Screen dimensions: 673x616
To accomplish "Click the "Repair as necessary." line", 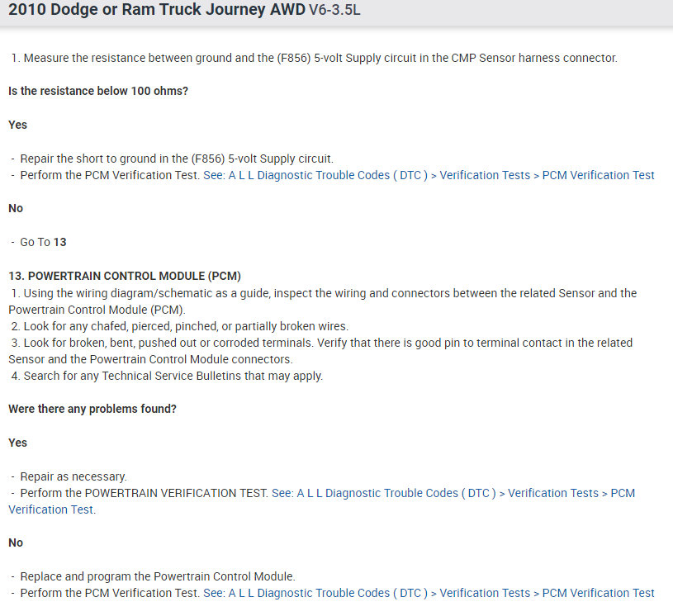I will [73, 476].
